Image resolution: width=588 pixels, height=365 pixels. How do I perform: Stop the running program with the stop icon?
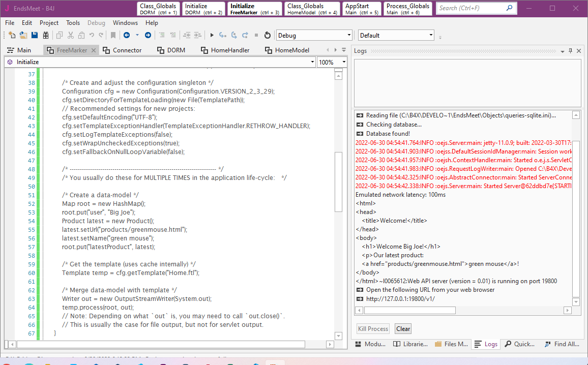pyautogui.click(x=256, y=35)
